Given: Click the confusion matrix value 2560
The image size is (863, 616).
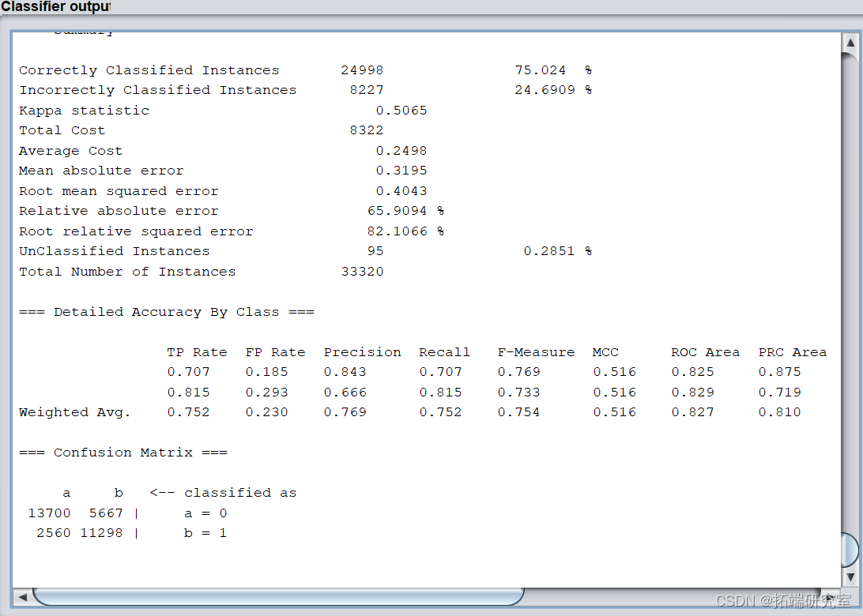Looking at the screenshot, I should 54,534.
